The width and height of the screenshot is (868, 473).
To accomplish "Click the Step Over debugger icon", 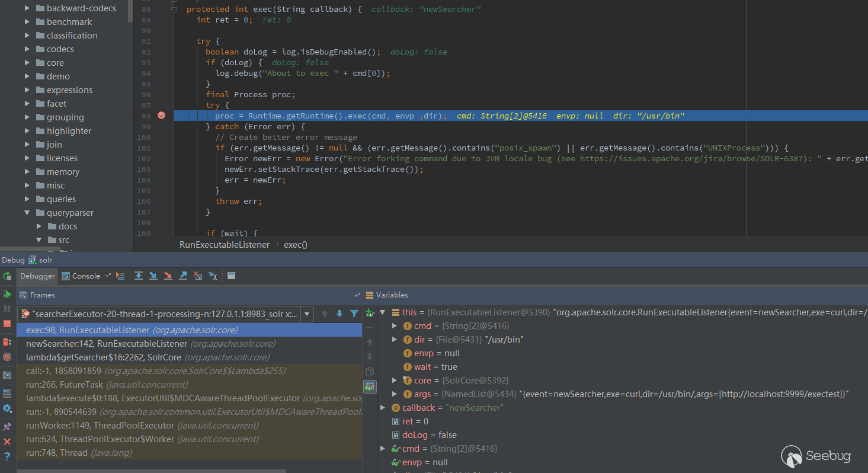I will 139,276.
